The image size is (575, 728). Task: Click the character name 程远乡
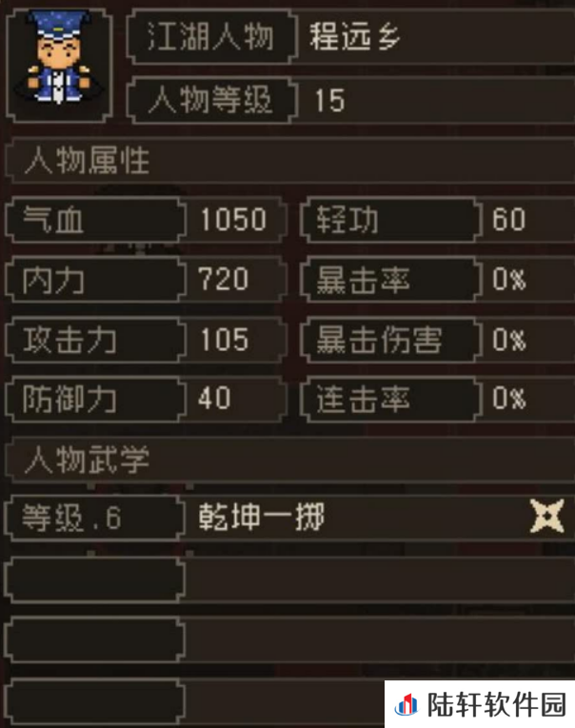coord(355,37)
